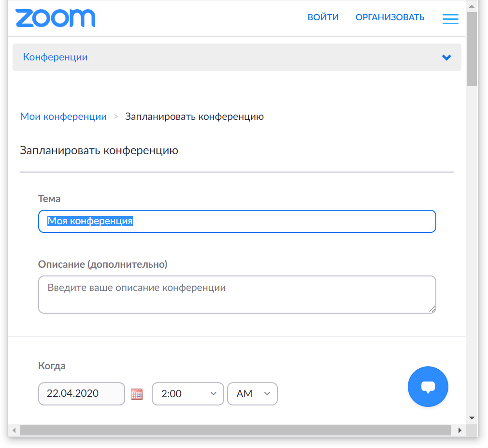Click the Zoom logo
The width and height of the screenshot is (488, 448).
click(x=55, y=18)
